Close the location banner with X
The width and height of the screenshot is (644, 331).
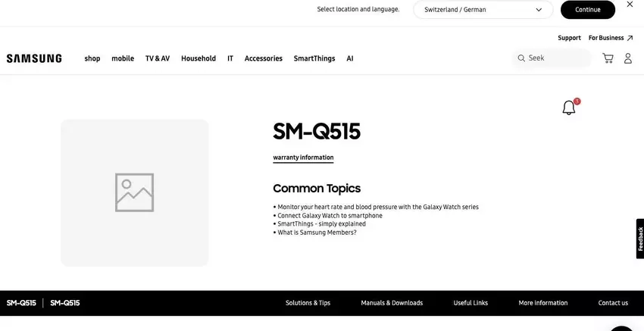pyautogui.click(x=630, y=5)
